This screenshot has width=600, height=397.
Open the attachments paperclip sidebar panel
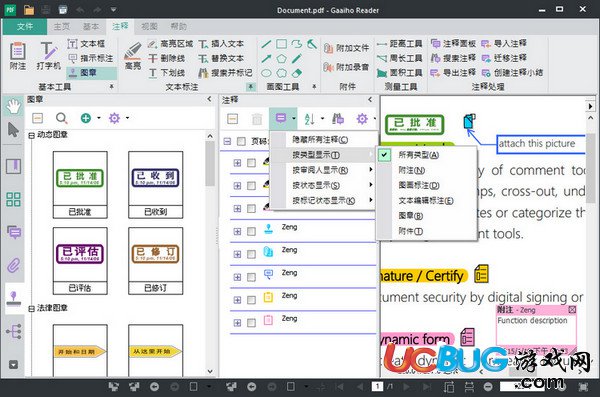tap(13, 265)
